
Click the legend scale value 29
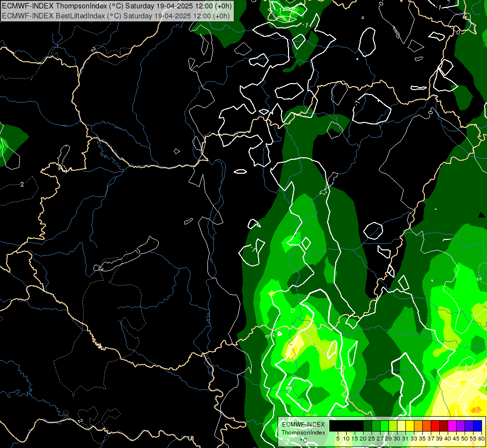click(389, 439)
